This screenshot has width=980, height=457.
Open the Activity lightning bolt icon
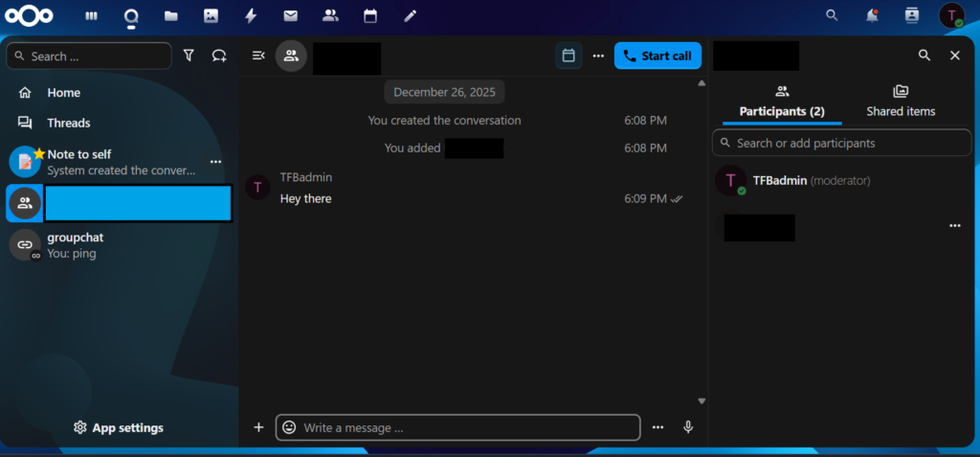[x=251, y=15]
